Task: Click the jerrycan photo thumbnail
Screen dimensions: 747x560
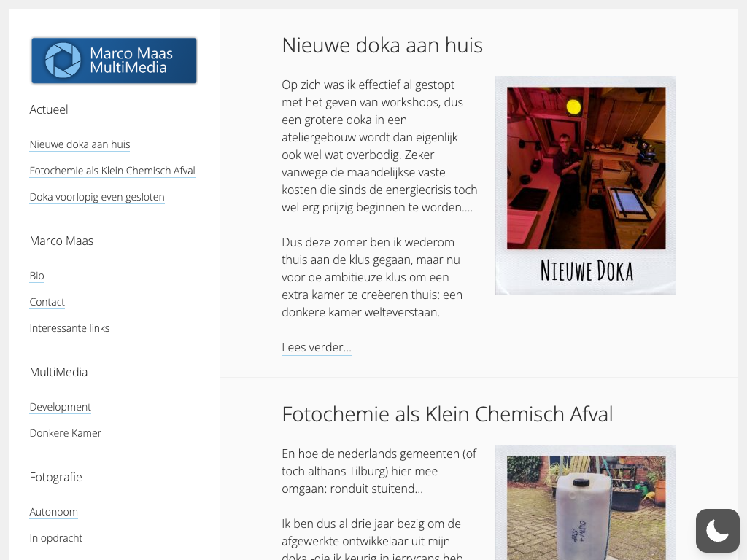Action: pyautogui.click(x=585, y=503)
